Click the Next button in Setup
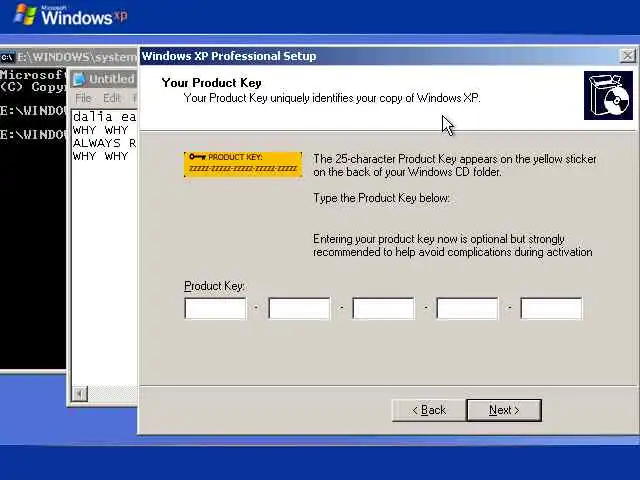This screenshot has height=480, width=640. coord(504,410)
